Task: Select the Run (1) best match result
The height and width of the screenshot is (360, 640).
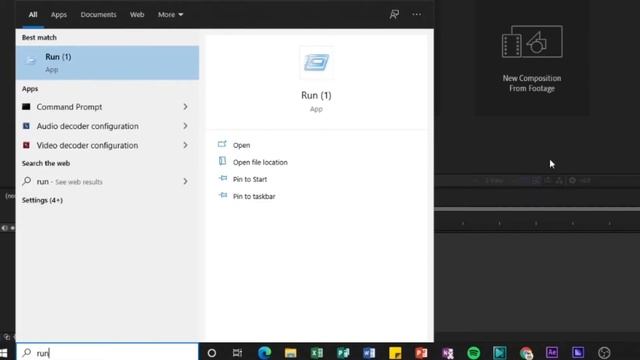Action: pyautogui.click(x=107, y=62)
